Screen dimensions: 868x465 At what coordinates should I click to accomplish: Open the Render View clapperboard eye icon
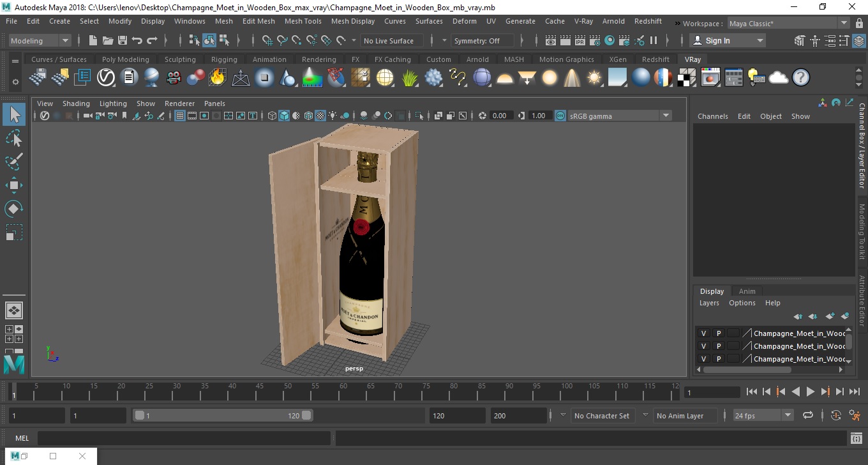tap(551, 40)
